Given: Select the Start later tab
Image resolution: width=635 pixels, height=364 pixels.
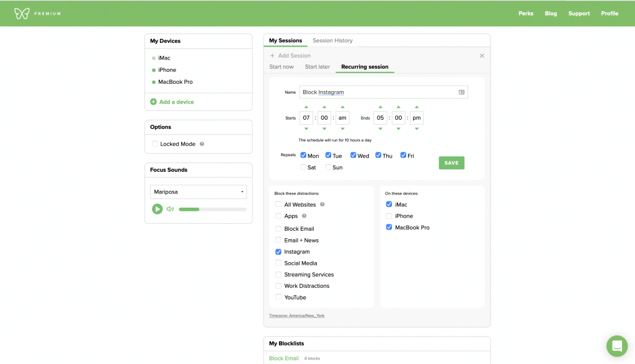Looking at the screenshot, I should pyautogui.click(x=317, y=67).
